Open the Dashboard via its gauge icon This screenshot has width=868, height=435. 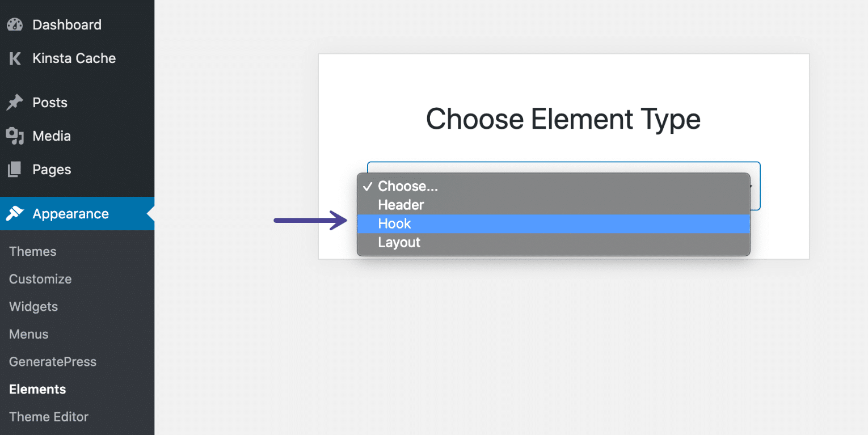pyautogui.click(x=14, y=24)
